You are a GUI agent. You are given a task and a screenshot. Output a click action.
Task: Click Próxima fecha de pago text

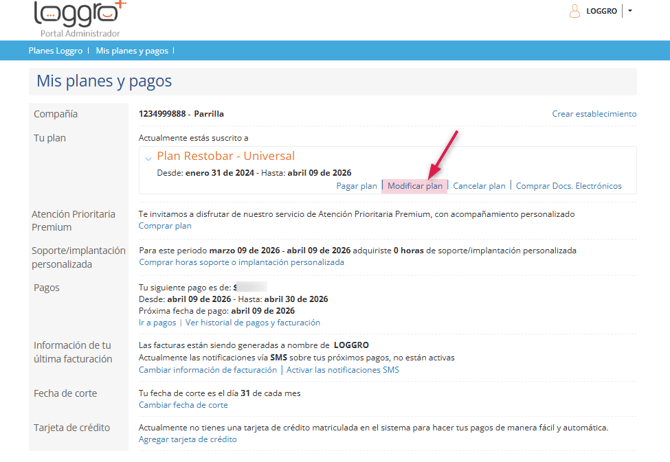pyautogui.click(x=217, y=311)
